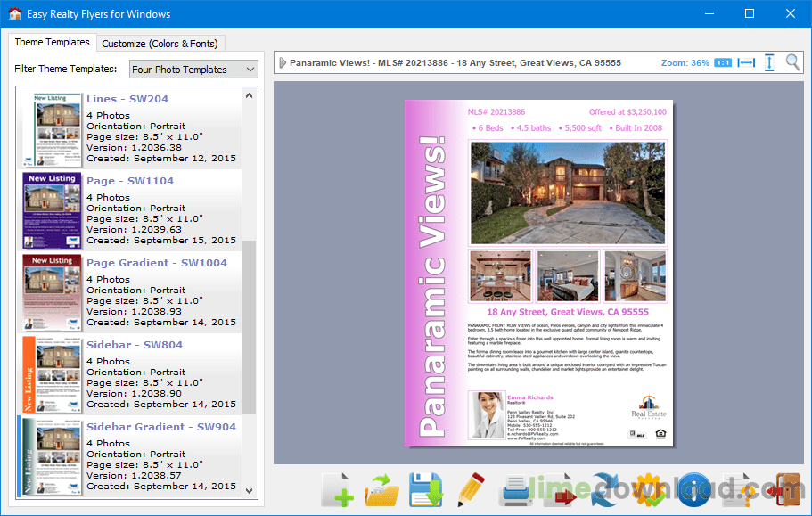Exit the program using the door icon

click(784, 489)
